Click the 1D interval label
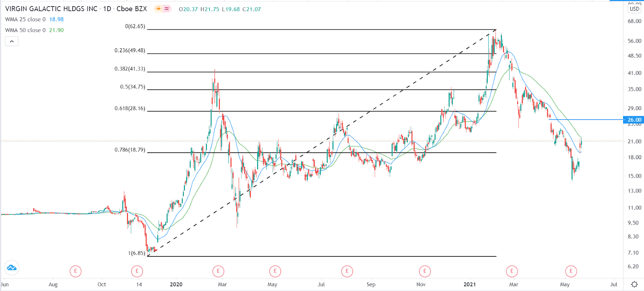Viewport: 644px width, 291px height. point(107,8)
